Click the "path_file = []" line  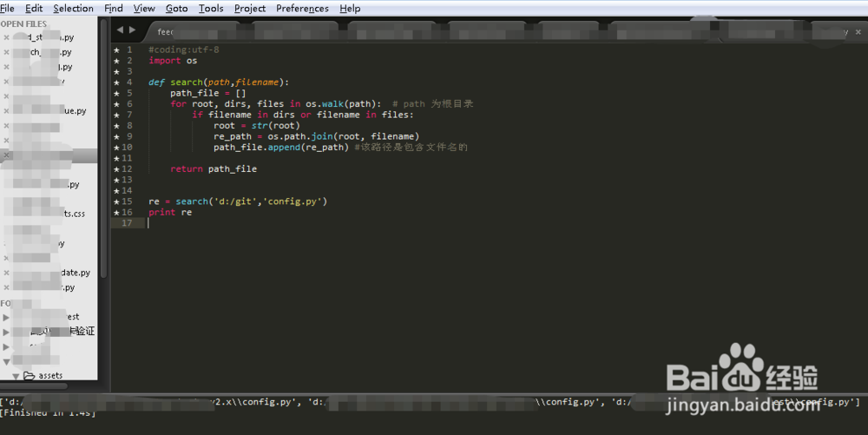[208, 93]
